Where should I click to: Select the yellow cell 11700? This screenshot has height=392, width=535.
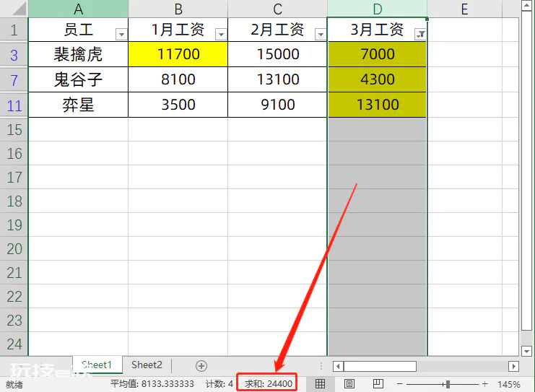(178, 54)
